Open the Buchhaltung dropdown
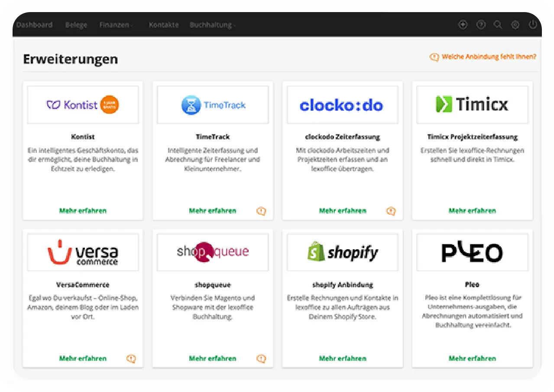 point(211,25)
